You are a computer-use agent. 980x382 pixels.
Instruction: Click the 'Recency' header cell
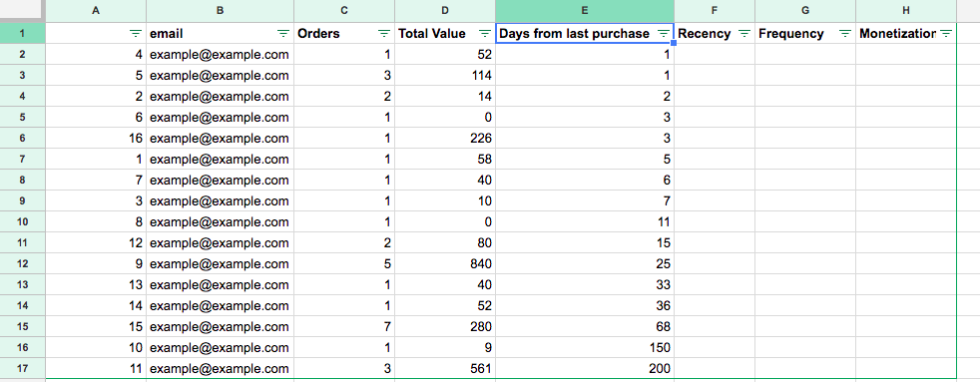pyautogui.click(x=715, y=34)
